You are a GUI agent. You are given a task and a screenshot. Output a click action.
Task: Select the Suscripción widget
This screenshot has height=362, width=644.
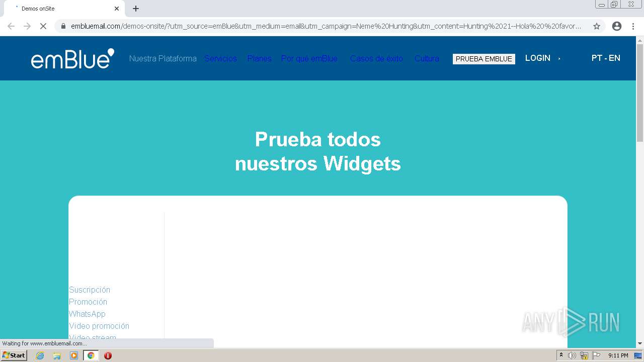click(x=90, y=290)
